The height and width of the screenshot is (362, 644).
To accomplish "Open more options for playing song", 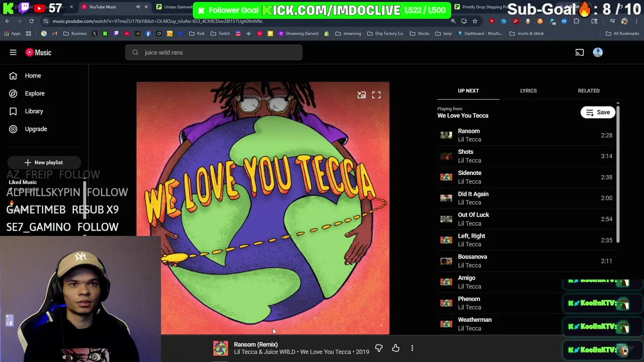I will [412, 348].
